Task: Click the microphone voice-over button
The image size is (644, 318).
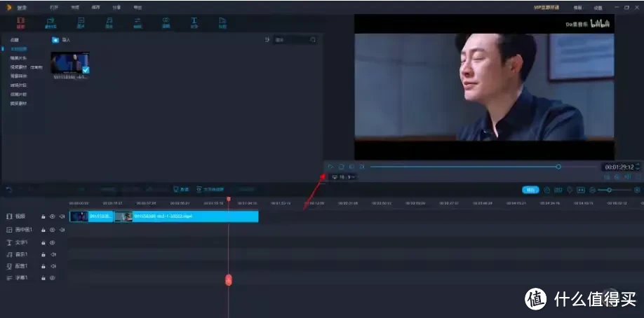Action: coord(181,190)
